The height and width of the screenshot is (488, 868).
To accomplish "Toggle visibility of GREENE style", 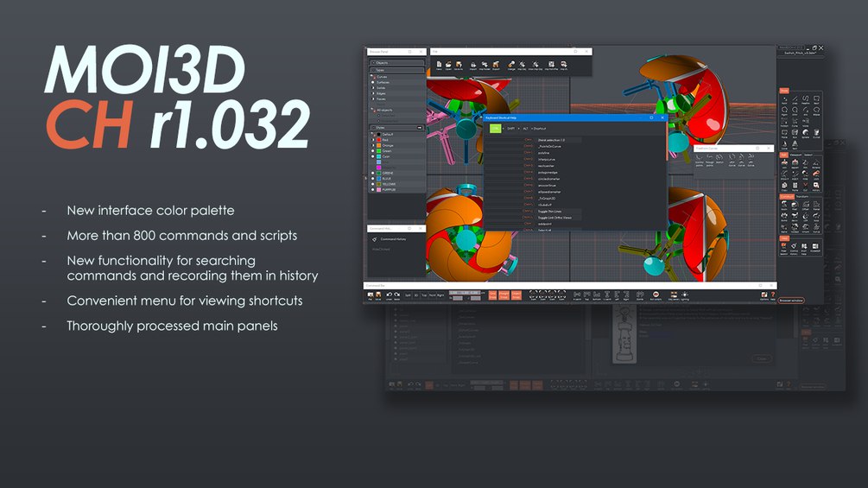I will pos(372,174).
